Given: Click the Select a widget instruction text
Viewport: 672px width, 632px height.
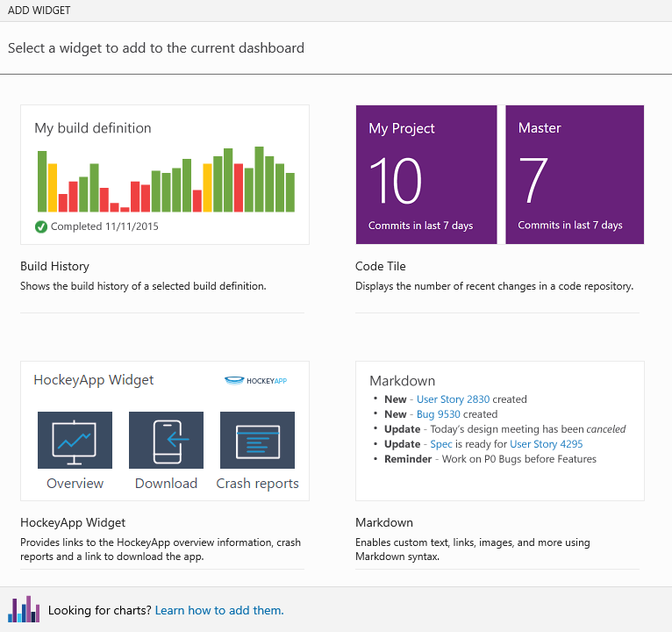Looking at the screenshot, I should click(x=156, y=48).
